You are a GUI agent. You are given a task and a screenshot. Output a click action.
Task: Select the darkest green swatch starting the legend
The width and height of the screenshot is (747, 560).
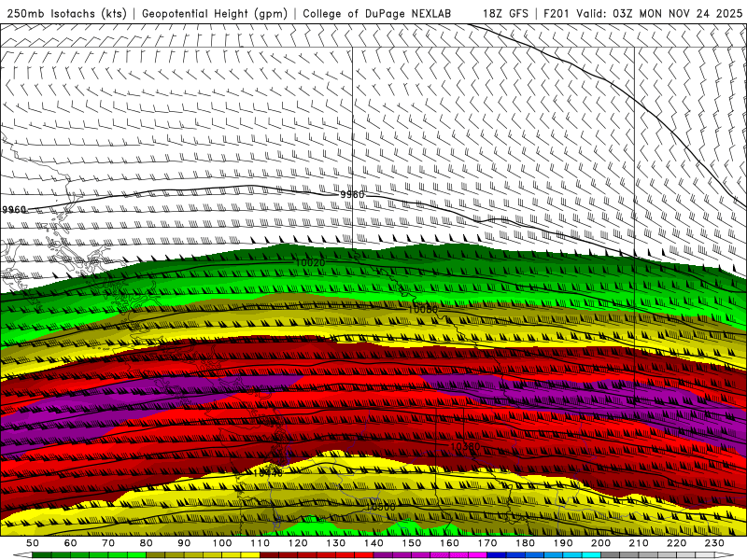pyautogui.click(x=42, y=555)
